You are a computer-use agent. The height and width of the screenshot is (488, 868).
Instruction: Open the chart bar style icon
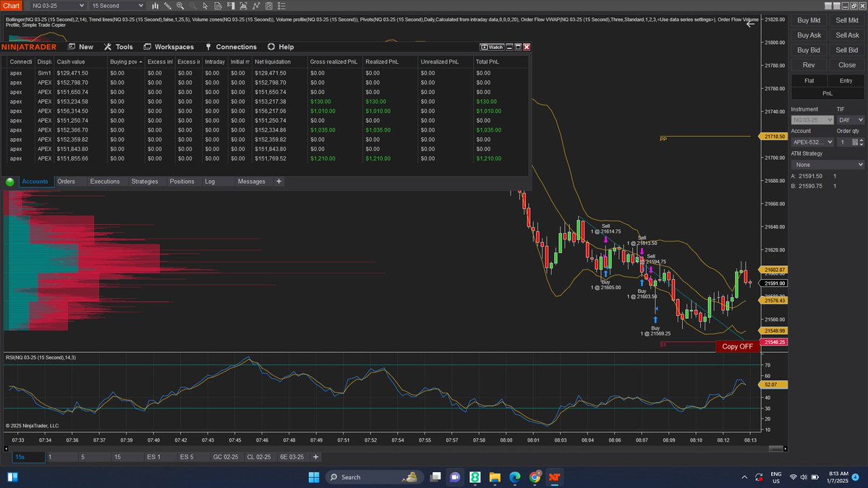coord(155,6)
